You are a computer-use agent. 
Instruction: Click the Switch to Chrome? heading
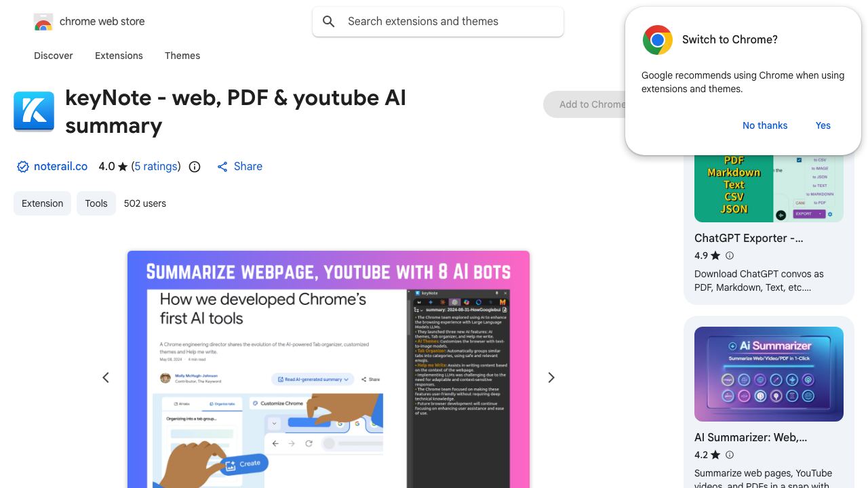(x=730, y=39)
